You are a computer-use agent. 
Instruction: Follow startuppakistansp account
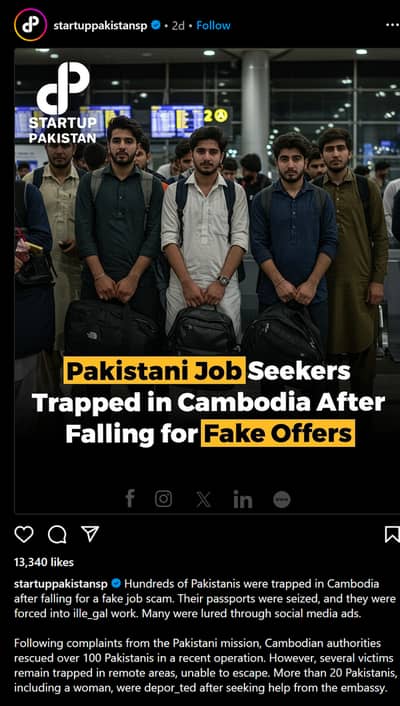[213, 26]
